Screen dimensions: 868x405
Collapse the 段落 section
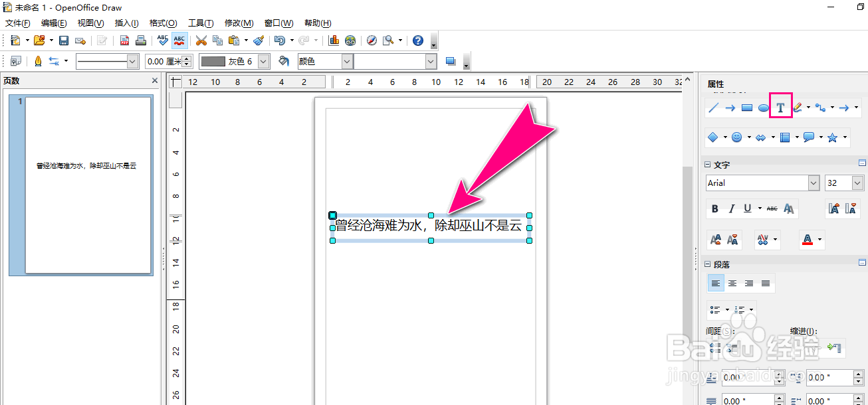(707, 264)
